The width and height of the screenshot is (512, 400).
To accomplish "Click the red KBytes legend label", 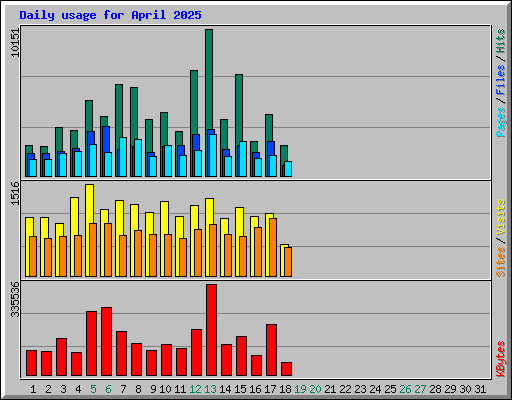I will [500, 359].
